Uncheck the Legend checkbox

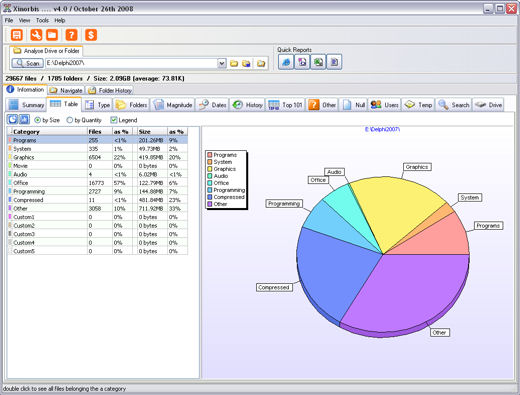[x=114, y=120]
